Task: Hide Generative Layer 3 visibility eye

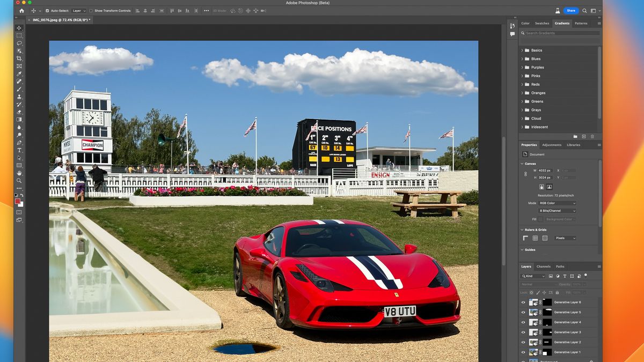Action: click(x=523, y=332)
